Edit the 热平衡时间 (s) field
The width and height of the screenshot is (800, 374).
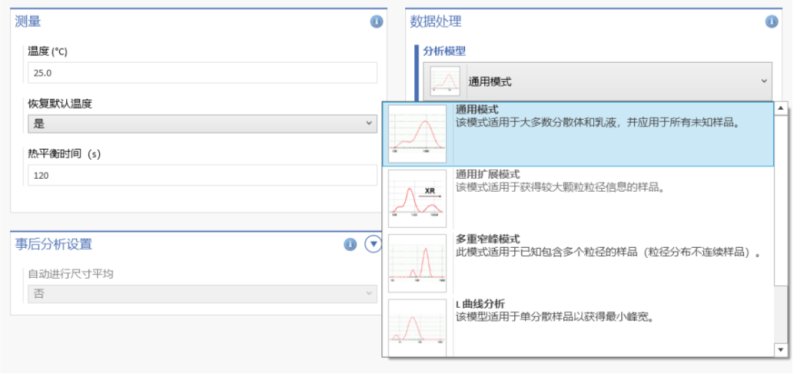(x=203, y=175)
